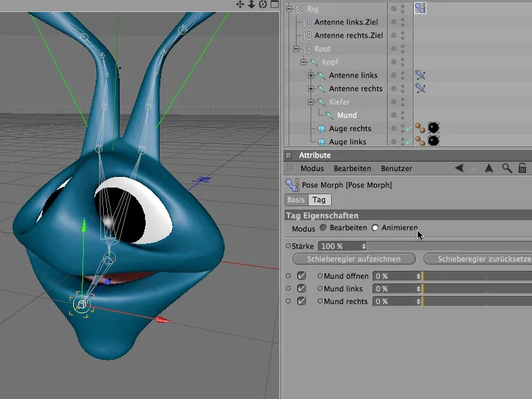
Task: Click the up arrow in Attribute manager
Action: pos(489,168)
